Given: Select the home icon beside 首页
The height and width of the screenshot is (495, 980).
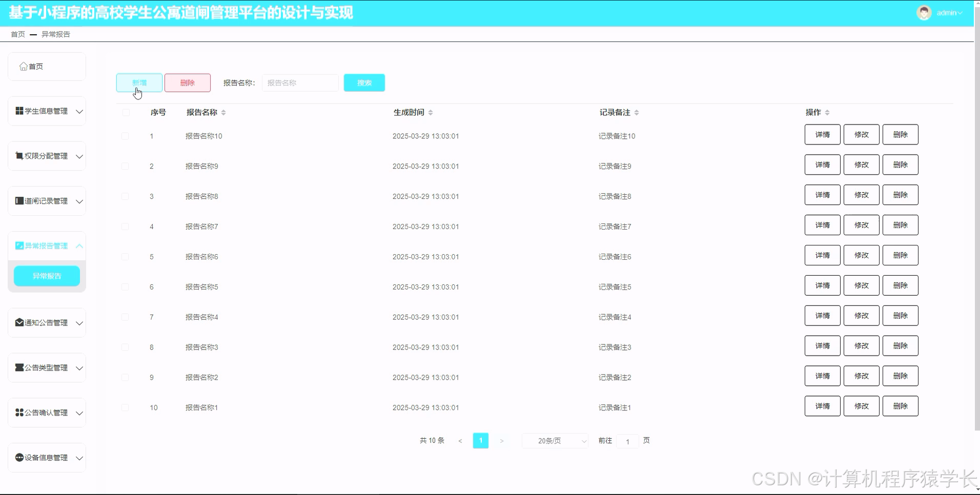Looking at the screenshot, I should 24,66.
